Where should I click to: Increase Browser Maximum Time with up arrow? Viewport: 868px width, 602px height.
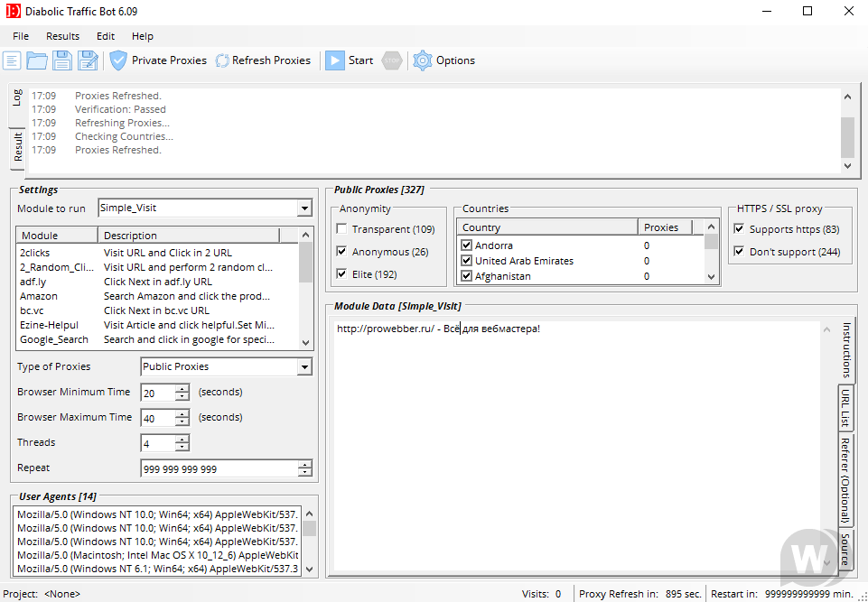[x=182, y=414]
